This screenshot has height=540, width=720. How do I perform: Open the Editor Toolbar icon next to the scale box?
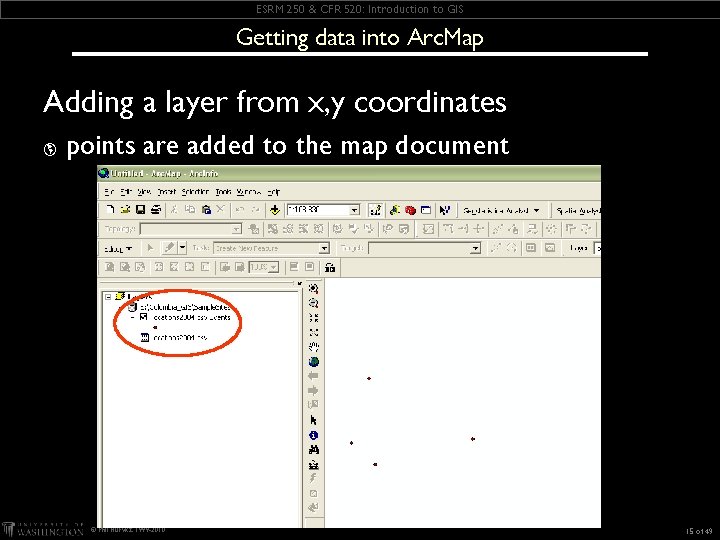click(375, 210)
